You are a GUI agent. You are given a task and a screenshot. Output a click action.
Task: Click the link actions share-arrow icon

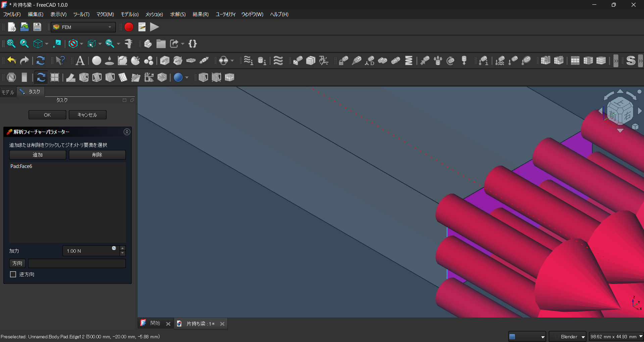pyautogui.click(x=175, y=44)
